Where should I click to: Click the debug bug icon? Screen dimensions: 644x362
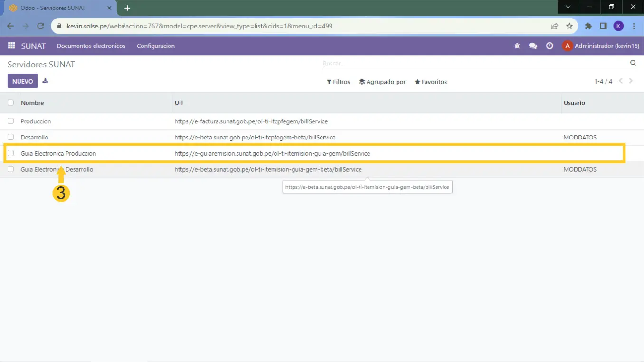tap(517, 46)
